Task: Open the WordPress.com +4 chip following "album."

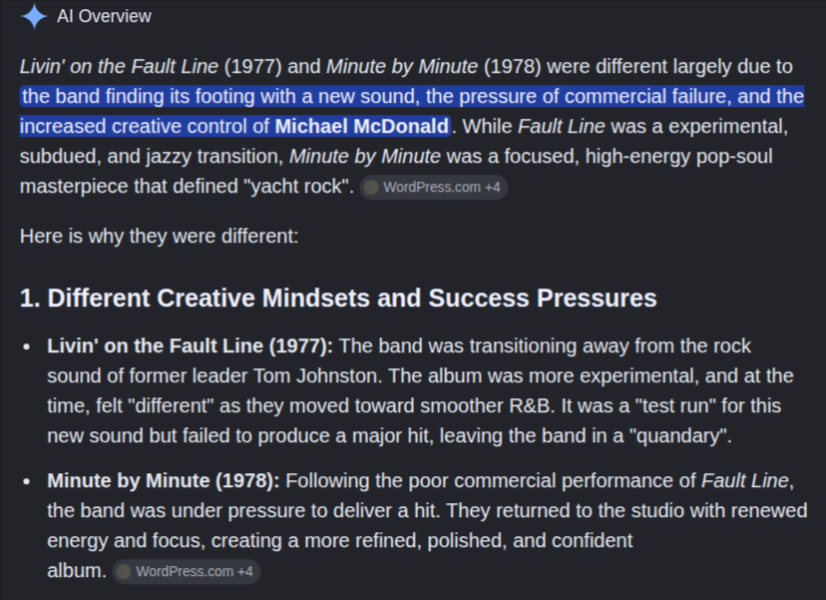Action: pos(186,572)
